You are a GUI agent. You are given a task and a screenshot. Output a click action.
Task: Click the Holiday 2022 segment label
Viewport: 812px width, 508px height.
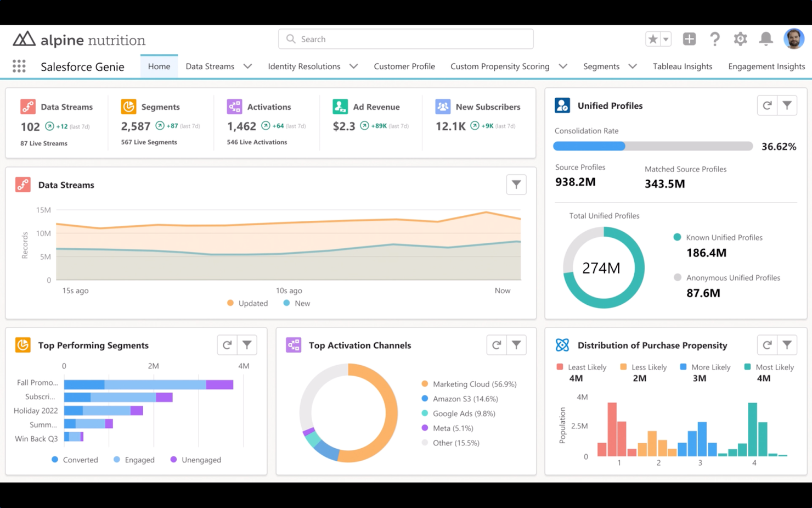tap(36, 411)
